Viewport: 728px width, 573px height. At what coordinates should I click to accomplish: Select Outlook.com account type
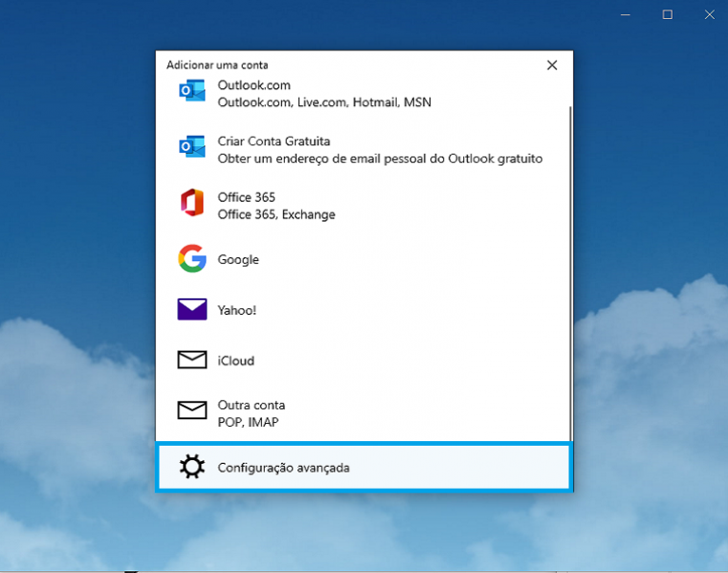point(254,85)
